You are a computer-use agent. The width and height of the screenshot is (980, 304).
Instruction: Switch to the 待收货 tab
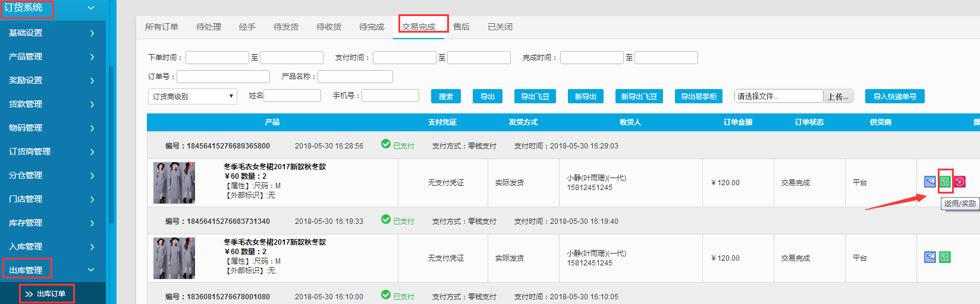(329, 27)
